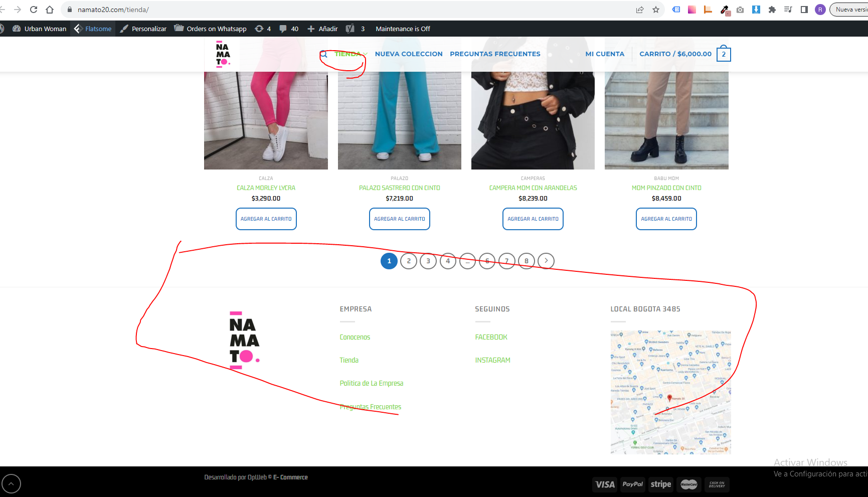Click the back-to-top arrow button
This screenshot has height=497, width=868.
click(x=12, y=483)
